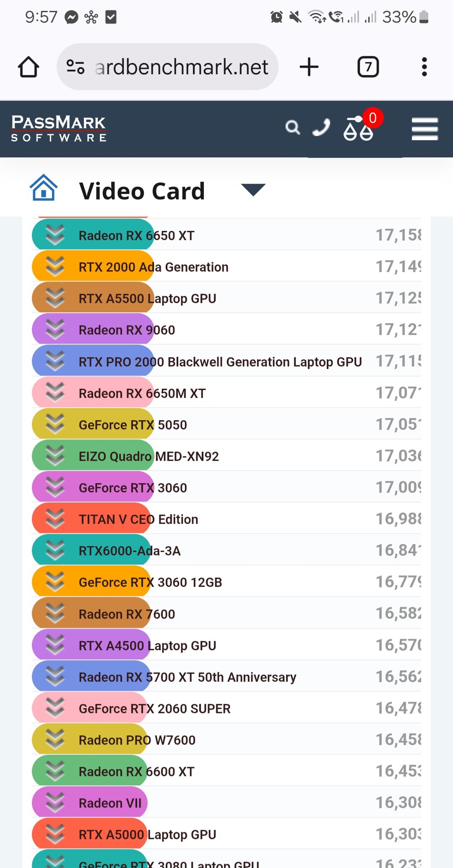The image size is (453, 868).
Task: Open the Video Card dropdown arrow
Action: 253,190
